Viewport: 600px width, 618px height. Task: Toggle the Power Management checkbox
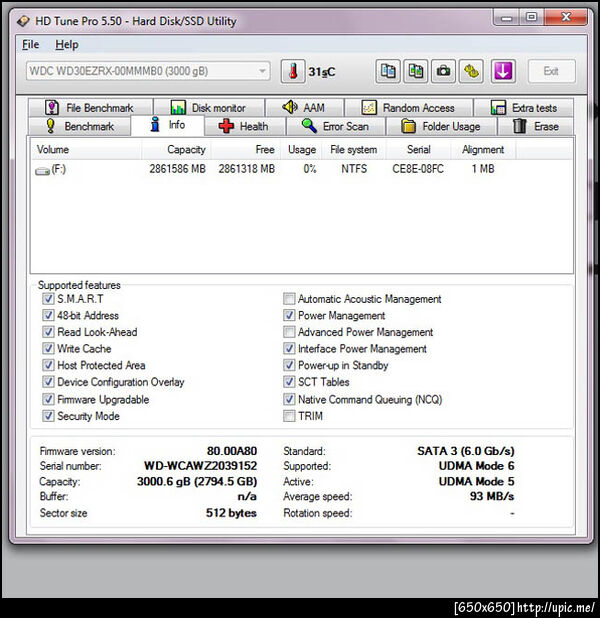pyautogui.click(x=289, y=315)
